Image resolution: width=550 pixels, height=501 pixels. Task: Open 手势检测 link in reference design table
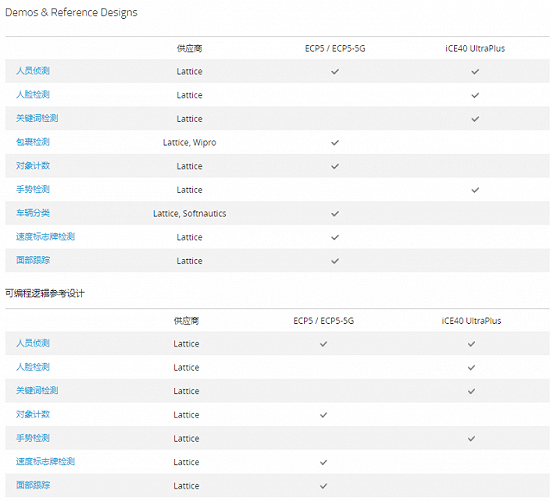tap(33, 438)
